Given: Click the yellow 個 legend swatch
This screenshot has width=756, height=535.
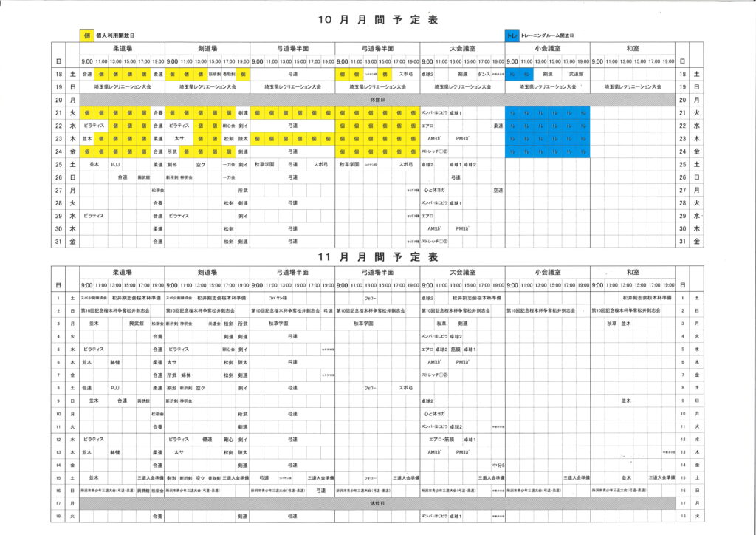Looking at the screenshot, I should tap(86, 35).
